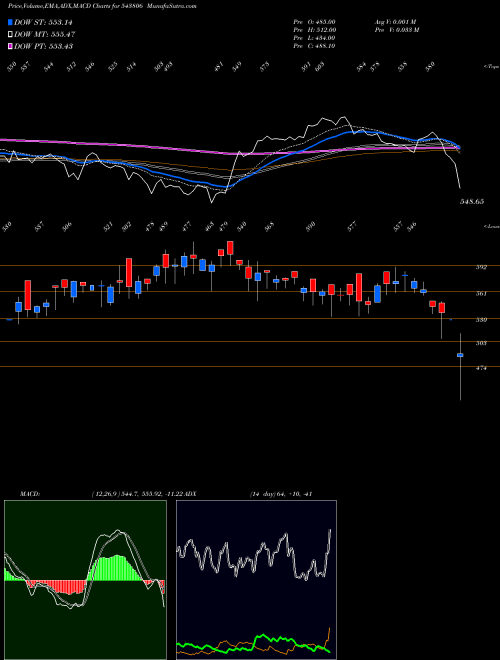Click the ADX 14 day values text
Screen dimensions: 500x660
tap(280, 494)
